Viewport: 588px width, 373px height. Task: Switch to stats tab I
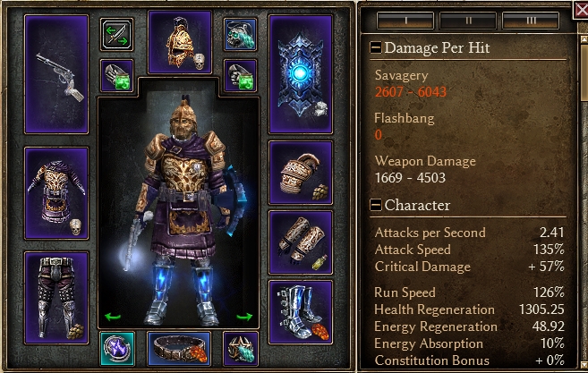pos(405,21)
